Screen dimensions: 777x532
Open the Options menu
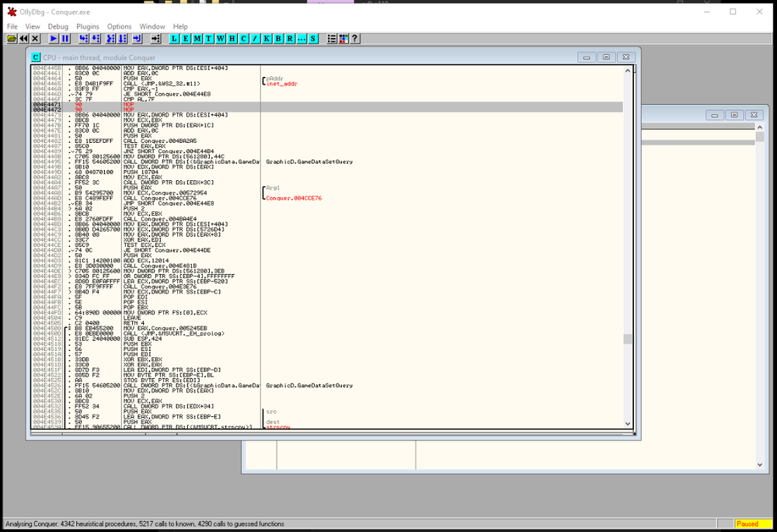(x=120, y=26)
